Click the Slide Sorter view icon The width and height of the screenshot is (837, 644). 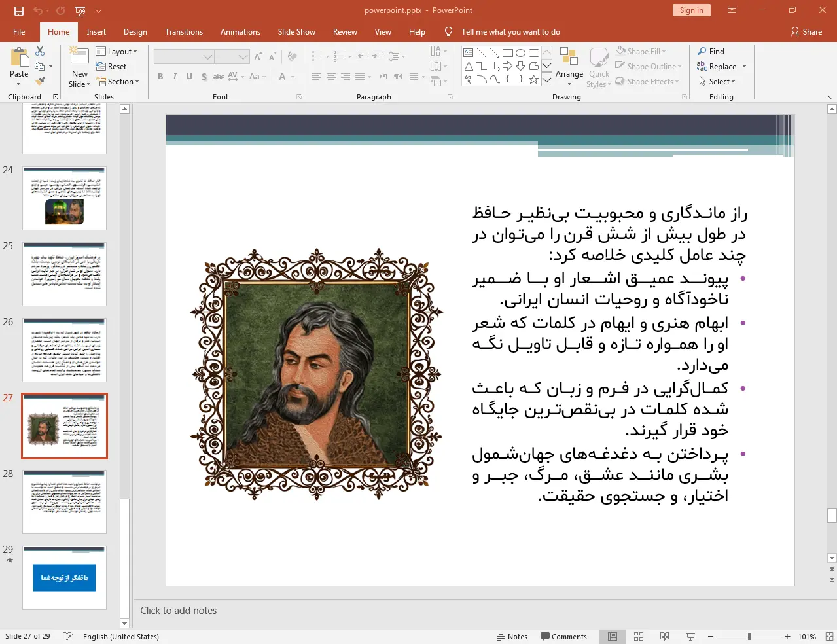point(639,637)
